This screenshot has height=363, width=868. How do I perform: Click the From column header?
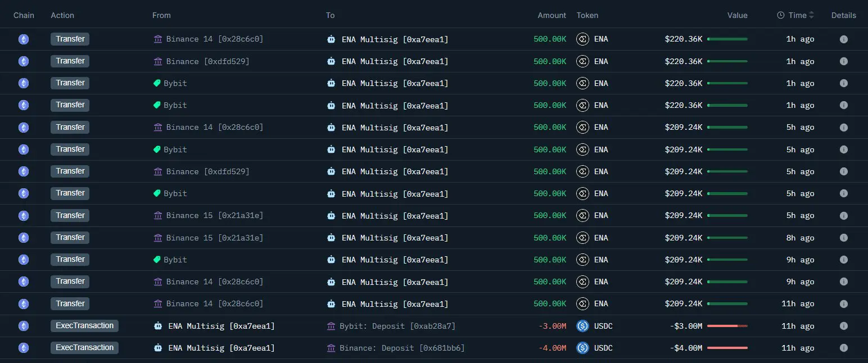(x=161, y=15)
